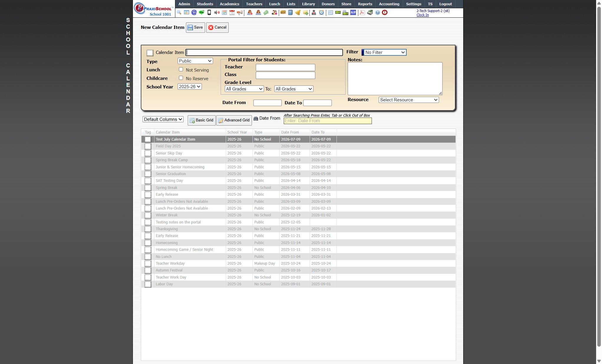This screenshot has height=364, width=602.
Task: Click the Save button
Action: click(195, 27)
